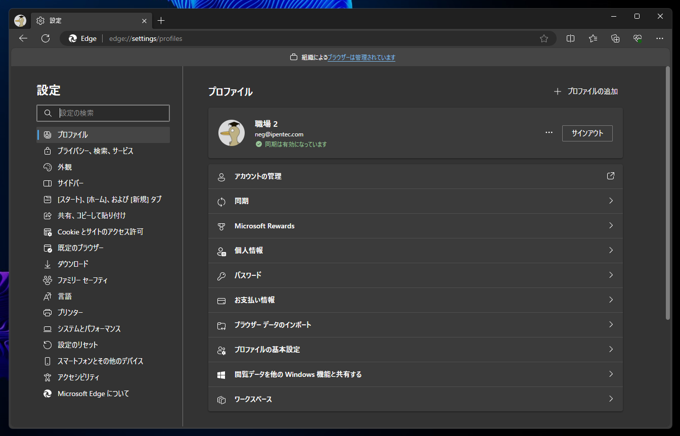This screenshot has width=680, height=436.
Task: Expand Microsoft Rewards row chevron
Action: click(x=611, y=226)
